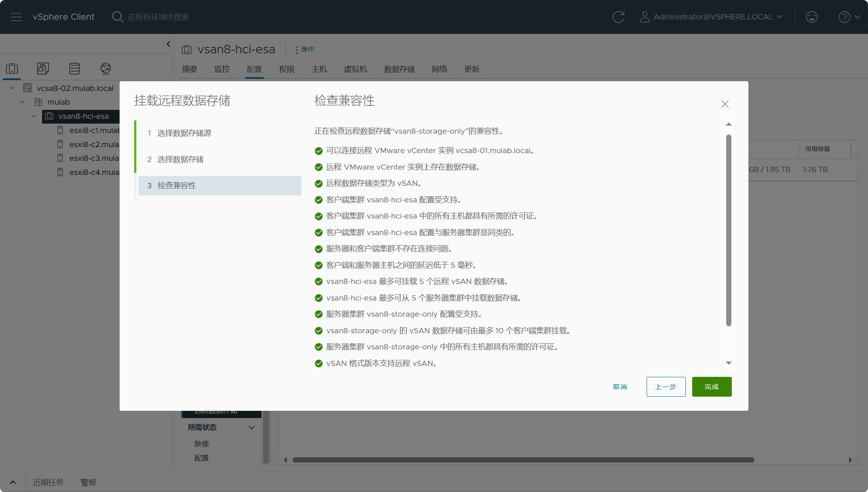Image resolution: width=868 pixels, height=492 pixels.
Task: Click the vCenter icon beside vcsa8-02.mulab.local
Action: 27,88
